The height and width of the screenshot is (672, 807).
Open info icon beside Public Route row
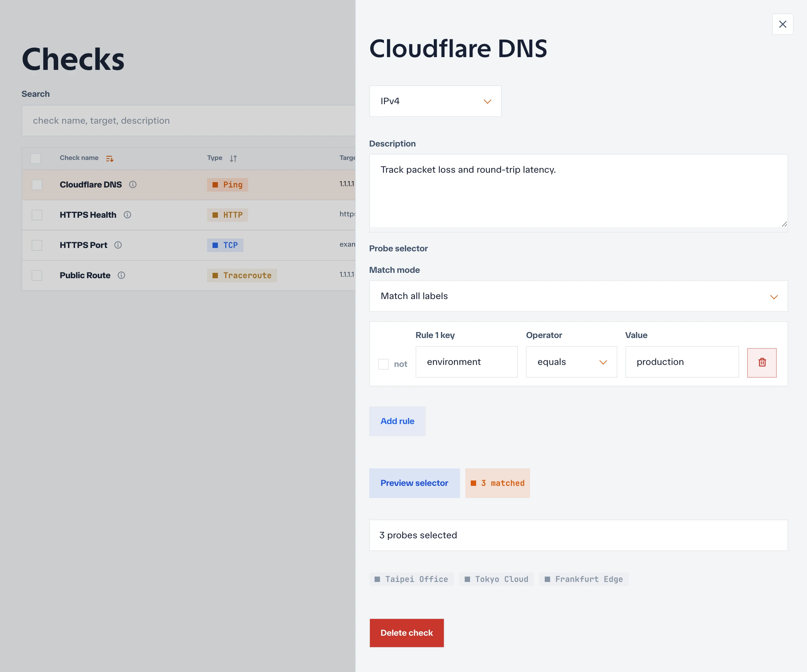pyautogui.click(x=121, y=275)
